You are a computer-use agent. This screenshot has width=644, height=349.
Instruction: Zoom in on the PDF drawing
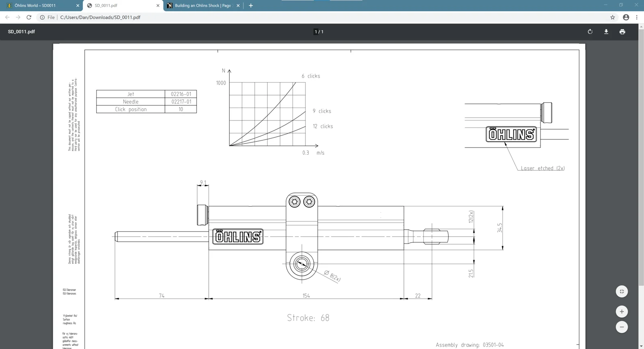pos(622,312)
